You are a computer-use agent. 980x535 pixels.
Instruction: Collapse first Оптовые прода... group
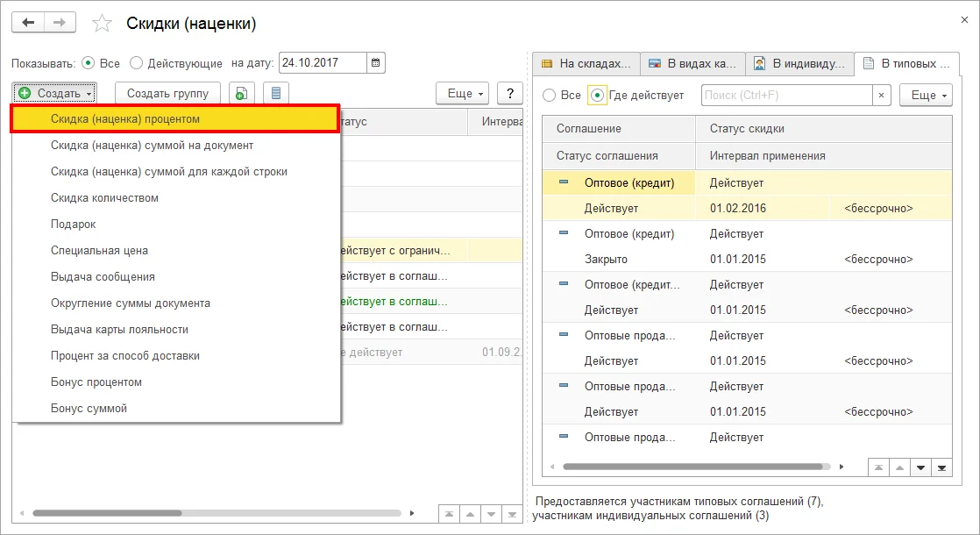pyautogui.click(x=564, y=335)
